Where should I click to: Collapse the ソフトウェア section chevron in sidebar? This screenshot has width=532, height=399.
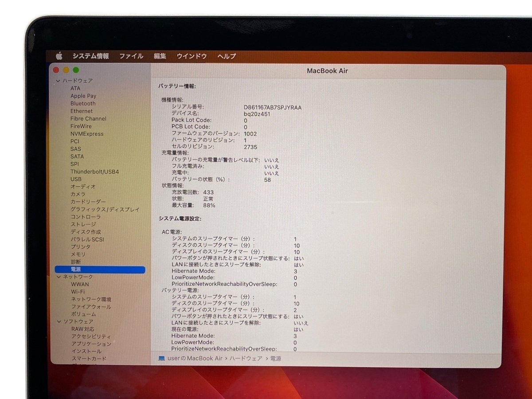59,321
